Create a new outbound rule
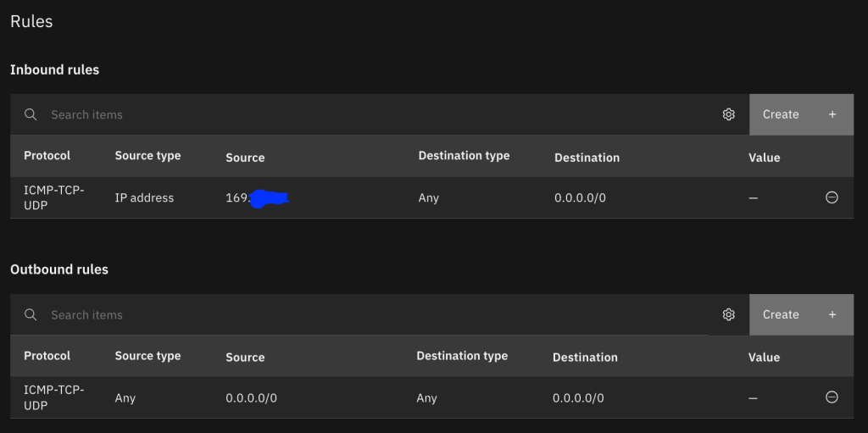The width and height of the screenshot is (868, 433). click(x=800, y=314)
